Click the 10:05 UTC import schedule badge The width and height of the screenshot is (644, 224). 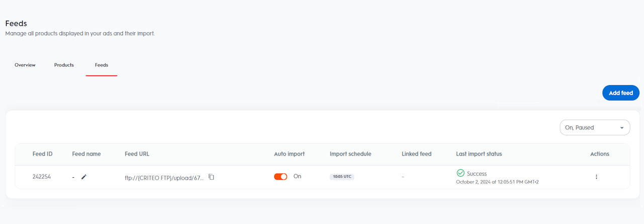click(x=342, y=177)
